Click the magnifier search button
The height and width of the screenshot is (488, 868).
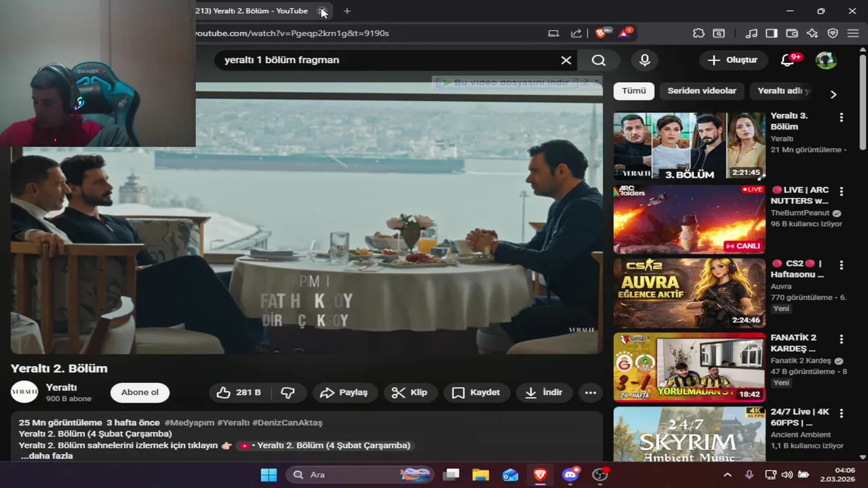click(598, 60)
